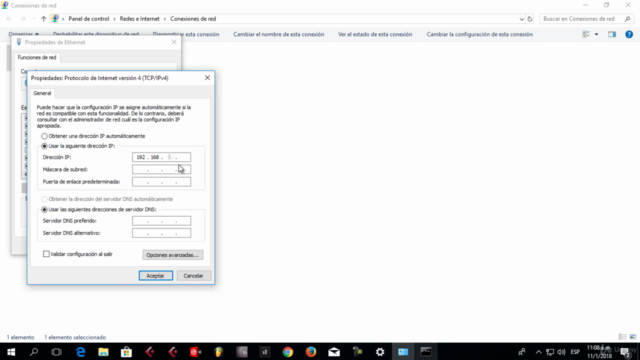
Task: Go up one level with the up arrow
Action: point(43,19)
